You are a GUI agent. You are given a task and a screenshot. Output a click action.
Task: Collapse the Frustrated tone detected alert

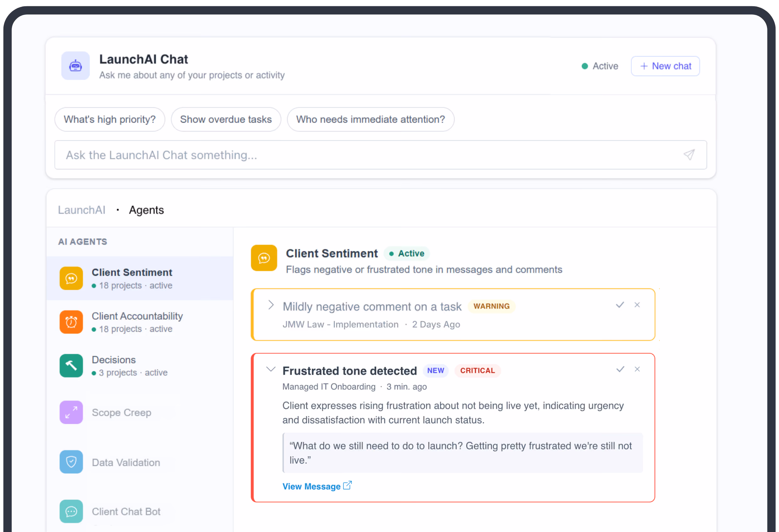pos(271,369)
